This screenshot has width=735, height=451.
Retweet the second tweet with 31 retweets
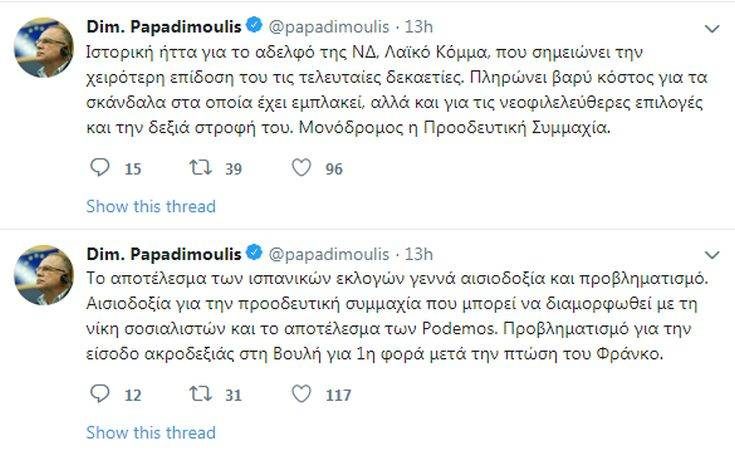200,395
